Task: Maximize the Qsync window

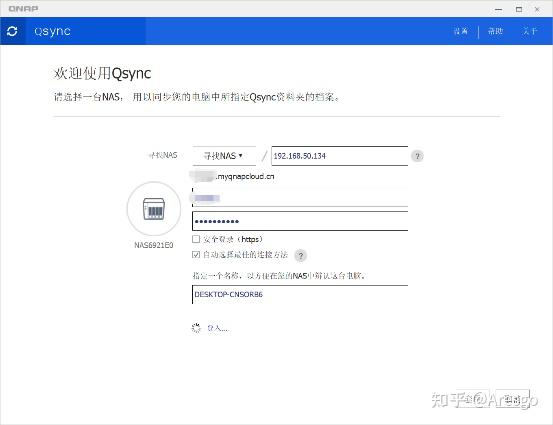Action: coord(519,9)
